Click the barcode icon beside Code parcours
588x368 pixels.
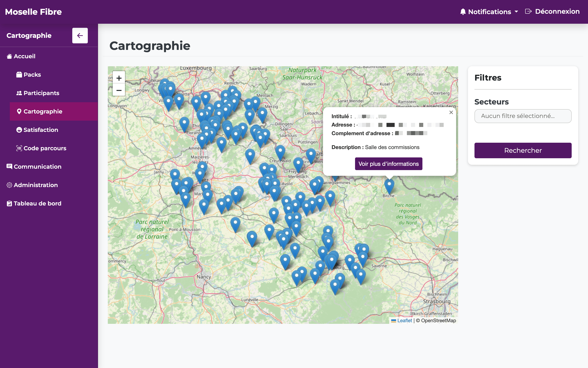point(19,148)
